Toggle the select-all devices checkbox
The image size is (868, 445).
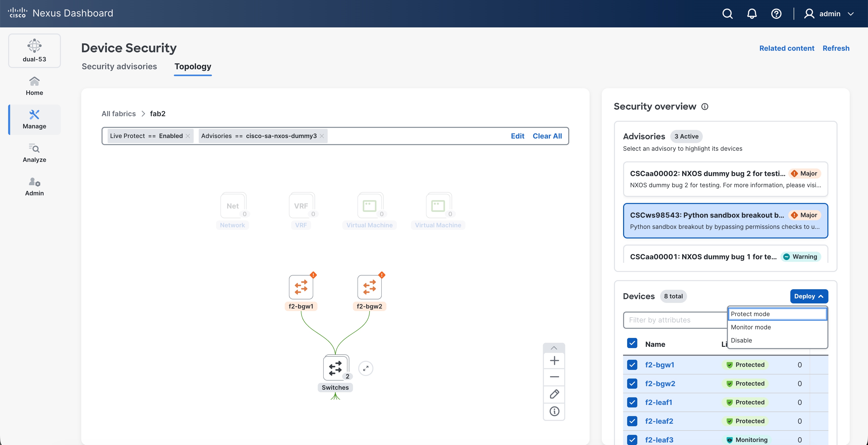pyautogui.click(x=632, y=343)
